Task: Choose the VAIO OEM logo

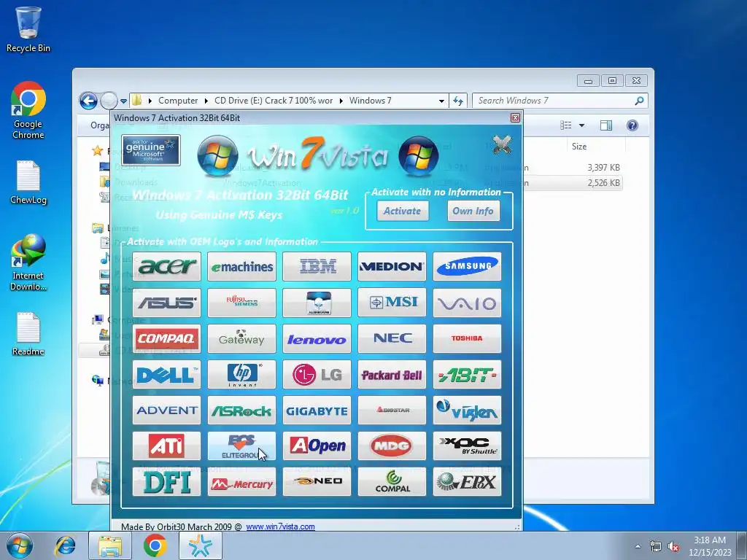Action: 468,303
